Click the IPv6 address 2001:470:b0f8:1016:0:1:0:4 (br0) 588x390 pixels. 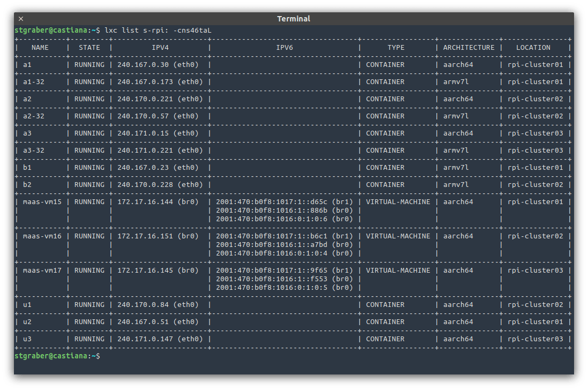pos(284,253)
